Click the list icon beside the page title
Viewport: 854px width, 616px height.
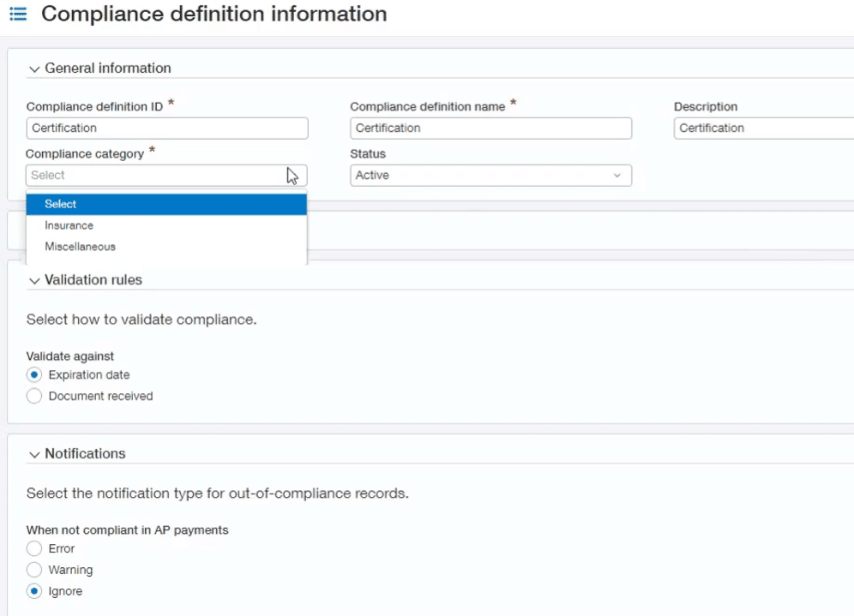[x=18, y=14]
